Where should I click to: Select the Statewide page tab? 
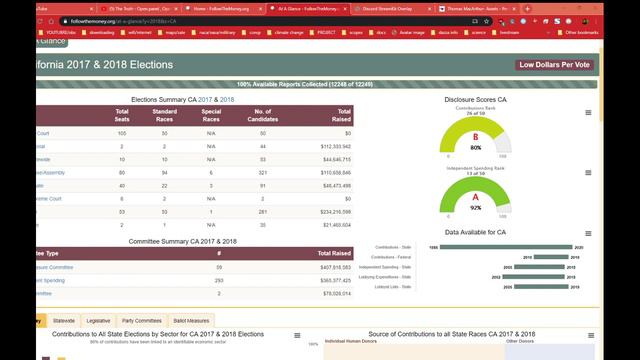(64, 321)
